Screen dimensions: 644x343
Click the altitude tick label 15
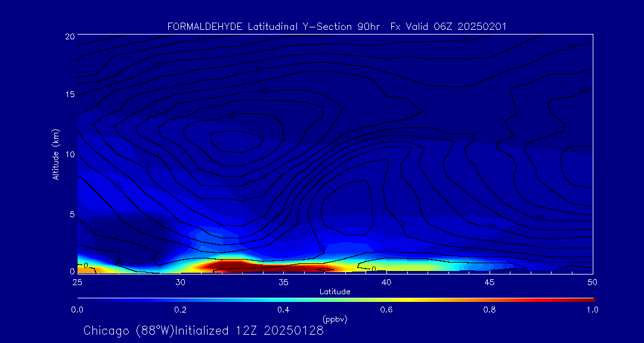coord(70,95)
